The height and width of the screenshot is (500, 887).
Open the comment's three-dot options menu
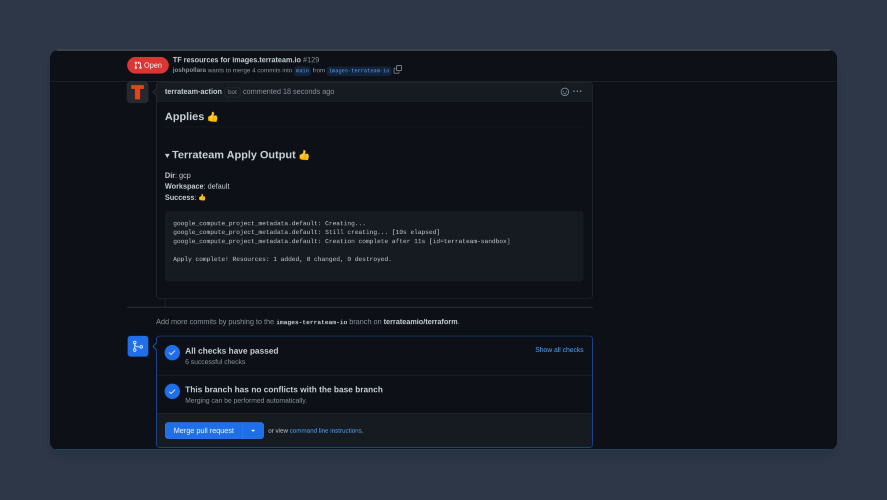tap(577, 92)
